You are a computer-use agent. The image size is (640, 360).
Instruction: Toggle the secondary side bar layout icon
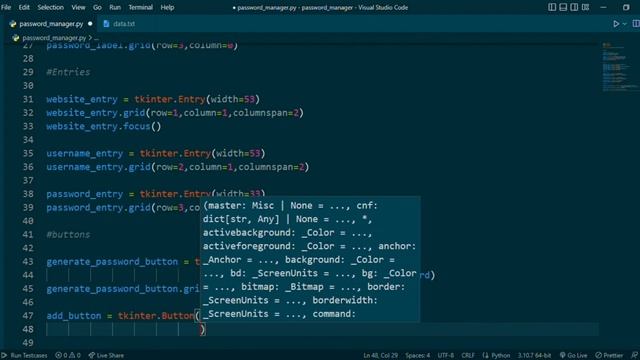pos(574,7)
